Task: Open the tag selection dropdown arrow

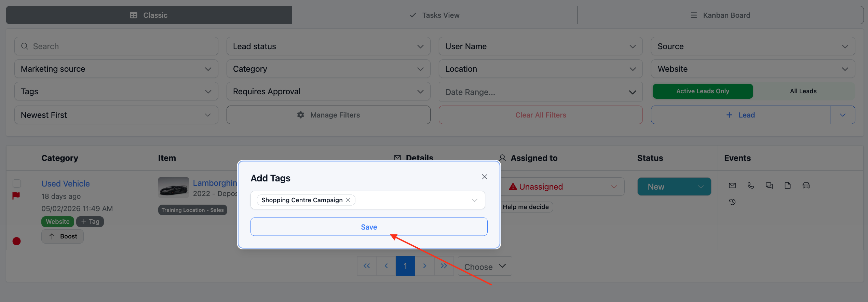Action: (x=474, y=200)
